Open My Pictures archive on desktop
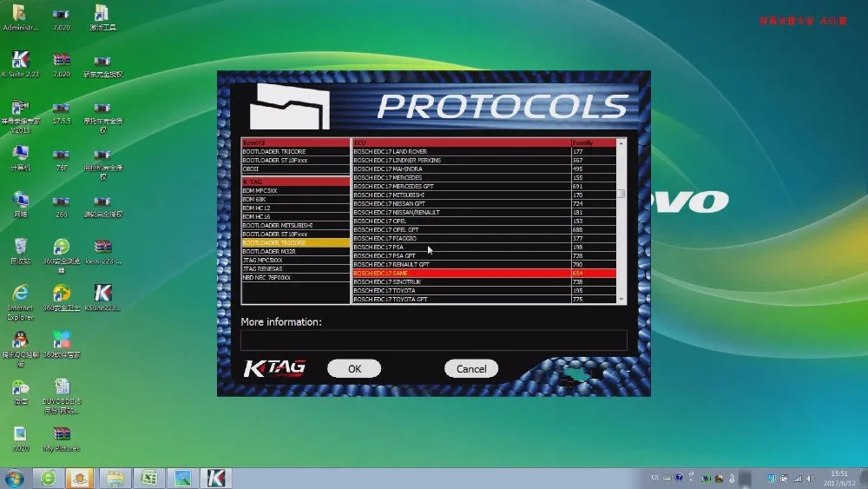Viewport: 868px width, 489px height. point(62,439)
